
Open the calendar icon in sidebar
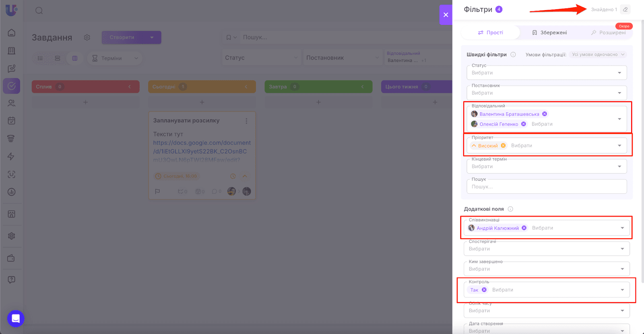coord(12,120)
